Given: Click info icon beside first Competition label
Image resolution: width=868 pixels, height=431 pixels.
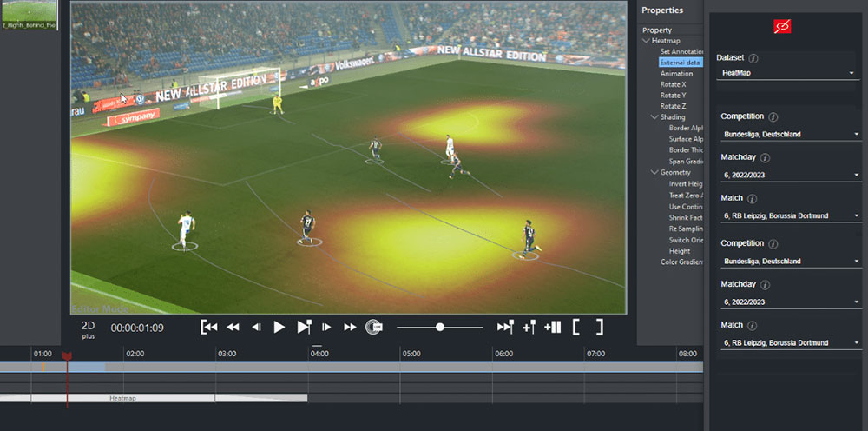Looking at the screenshot, I should pyautogui.click(x=773, y=117).
